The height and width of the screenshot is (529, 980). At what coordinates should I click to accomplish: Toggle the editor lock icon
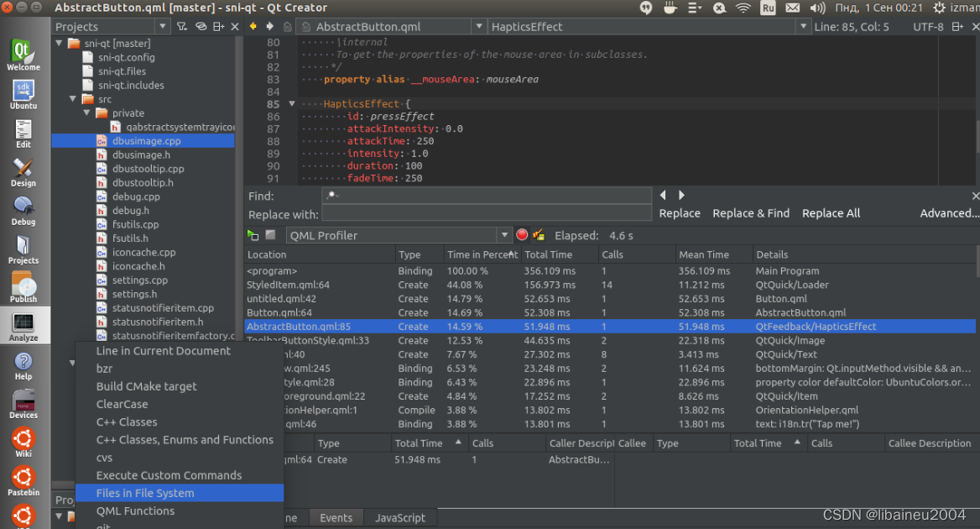pos(288,26)
